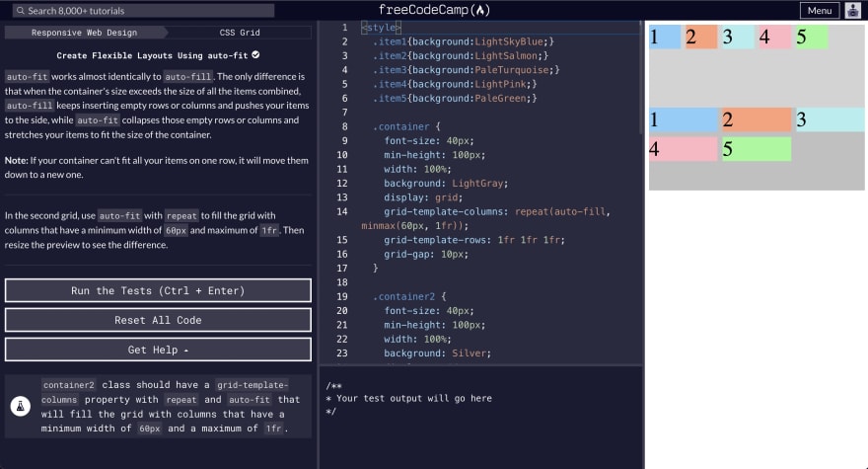Image resolution: width=868 pixels, height=469 pixels.
Task: Click the search magnifier icon
Action: [21, 11]
